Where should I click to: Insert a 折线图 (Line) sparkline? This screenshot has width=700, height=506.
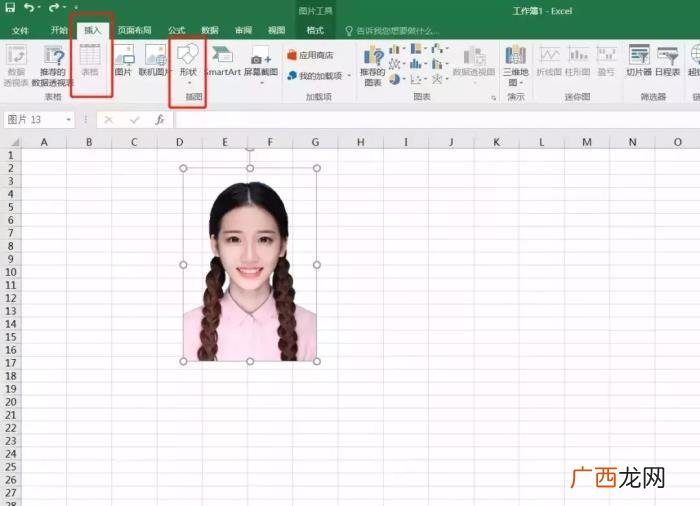click(550, 61)
